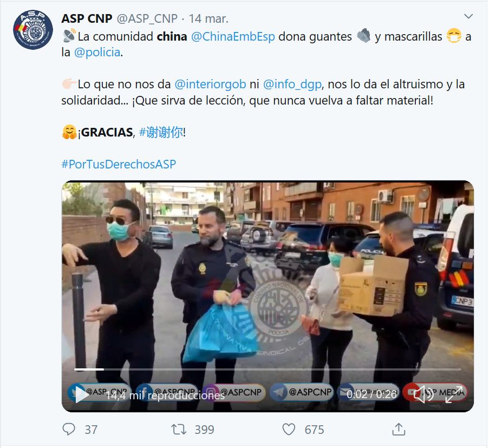Click the ASP CNP display name
This screenshot has height=448, width=489.
(x=87, y=19)
